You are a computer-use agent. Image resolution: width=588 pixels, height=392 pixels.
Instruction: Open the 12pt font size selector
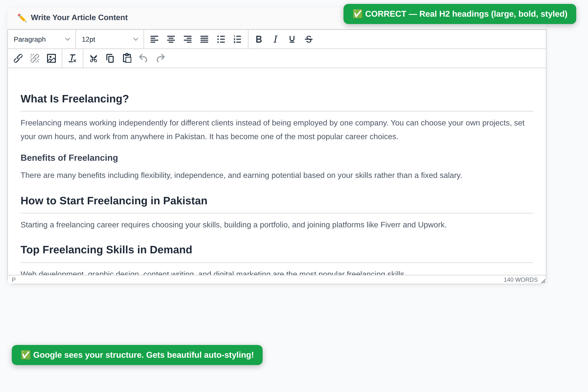coord(109,39)
